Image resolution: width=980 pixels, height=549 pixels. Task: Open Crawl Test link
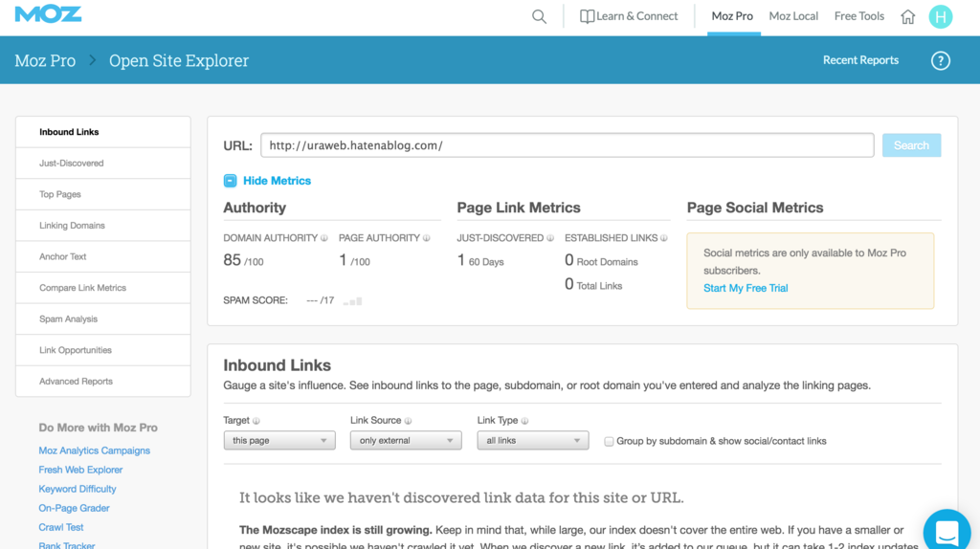click(x=60, y=527)
